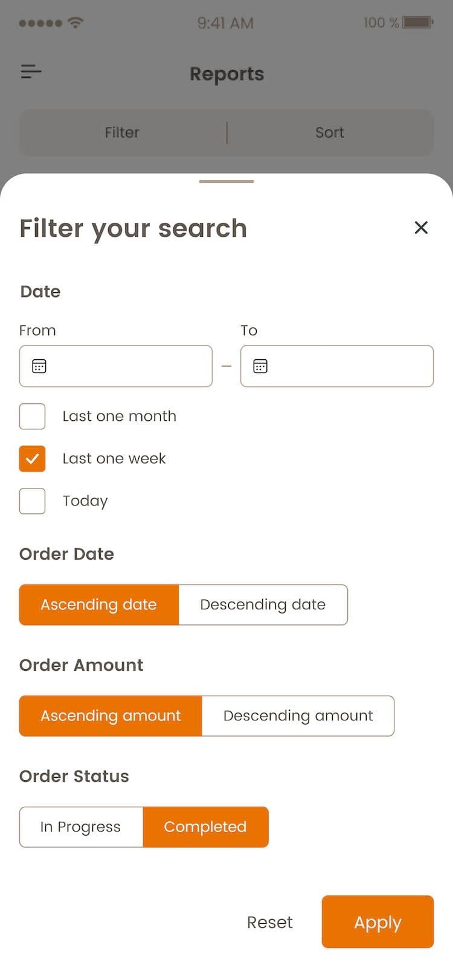Click the To date calendar icon
This screenshot has height=980, width=453.
[x=260, y=366]
